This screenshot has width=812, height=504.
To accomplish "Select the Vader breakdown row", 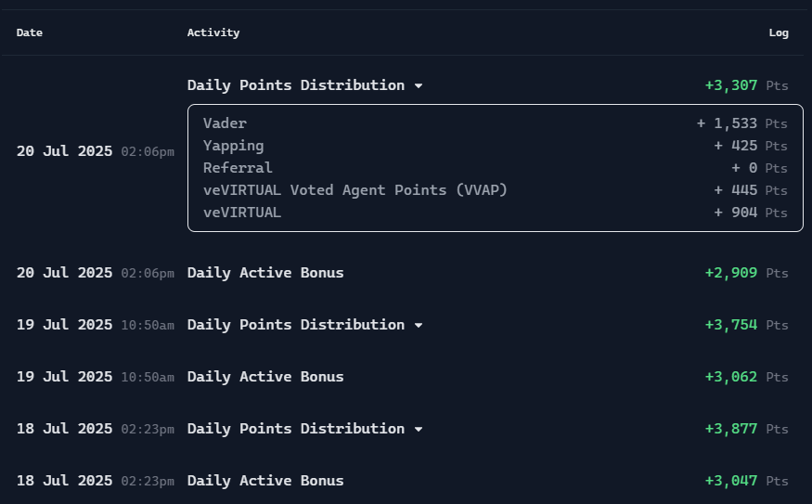I will [495, 123].
